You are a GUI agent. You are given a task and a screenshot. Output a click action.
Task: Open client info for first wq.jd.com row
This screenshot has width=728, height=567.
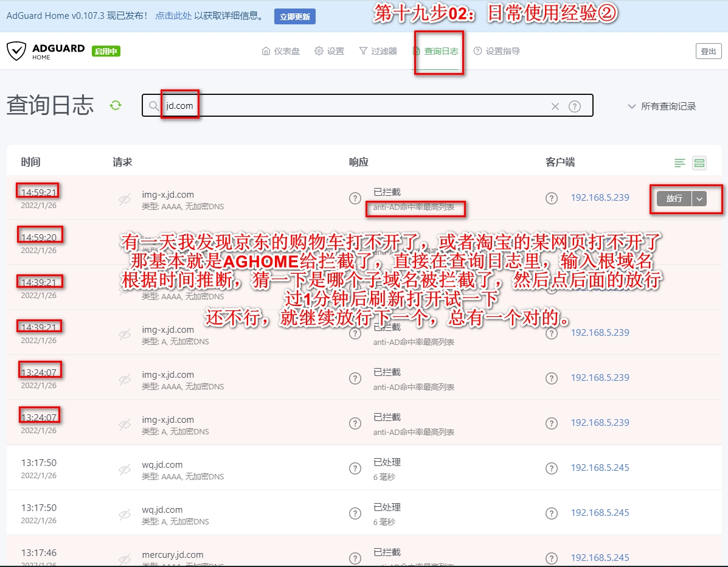point(552,468)
